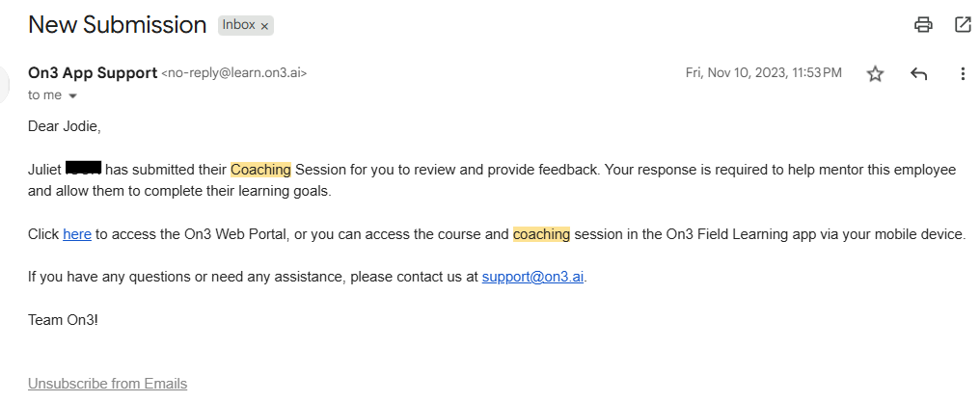Click the blacked-out redacted surname box
980x402 pixels.
point(83,170)
